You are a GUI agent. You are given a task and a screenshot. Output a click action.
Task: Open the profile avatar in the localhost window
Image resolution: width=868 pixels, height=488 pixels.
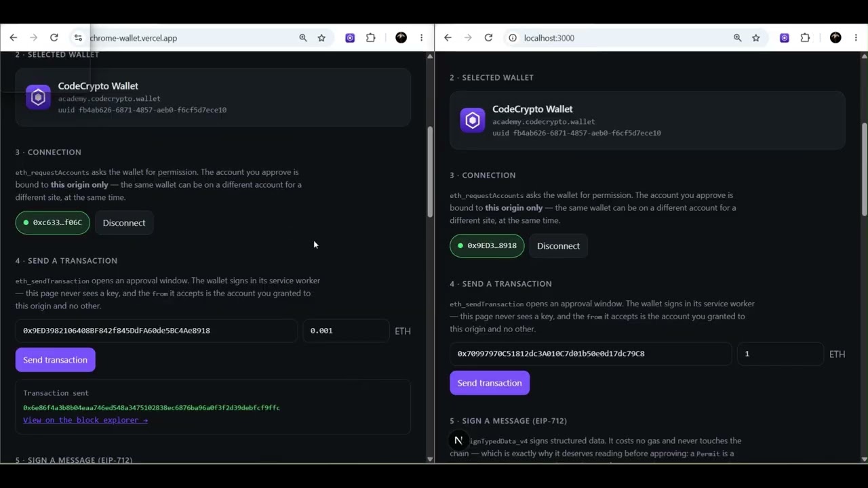tap(835, 38)
